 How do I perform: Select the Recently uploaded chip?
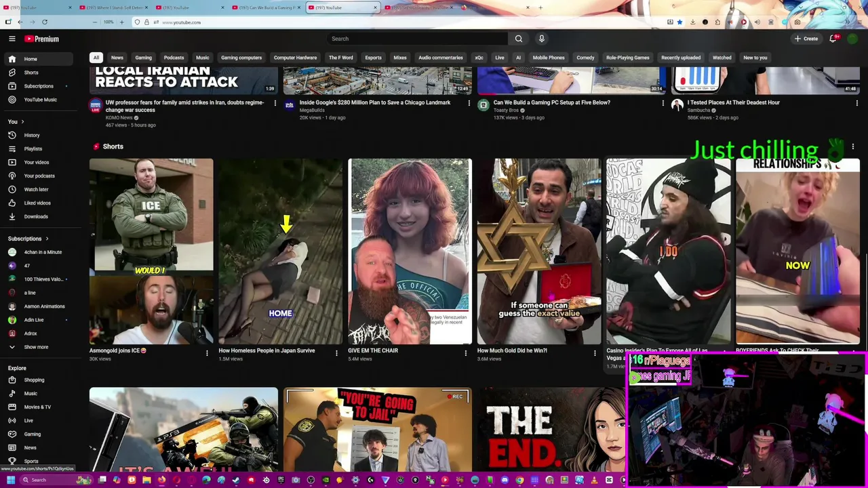pos(681,58)
